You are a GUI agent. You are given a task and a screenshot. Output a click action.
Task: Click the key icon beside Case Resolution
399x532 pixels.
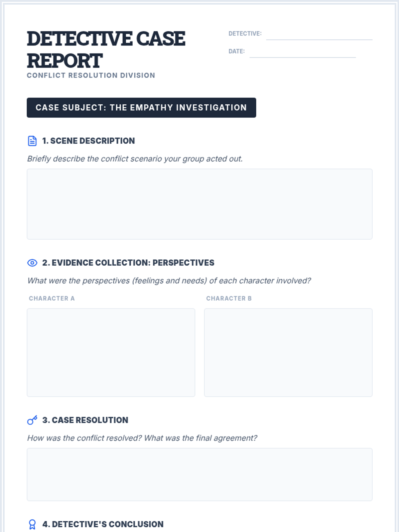[32, 420]
